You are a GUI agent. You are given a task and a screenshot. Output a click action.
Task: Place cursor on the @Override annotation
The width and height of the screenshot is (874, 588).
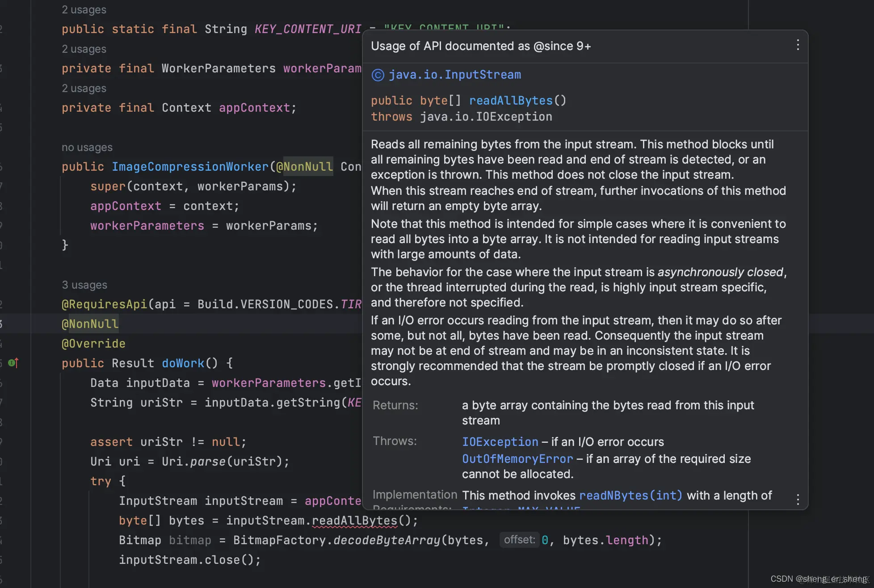(93, 344)
